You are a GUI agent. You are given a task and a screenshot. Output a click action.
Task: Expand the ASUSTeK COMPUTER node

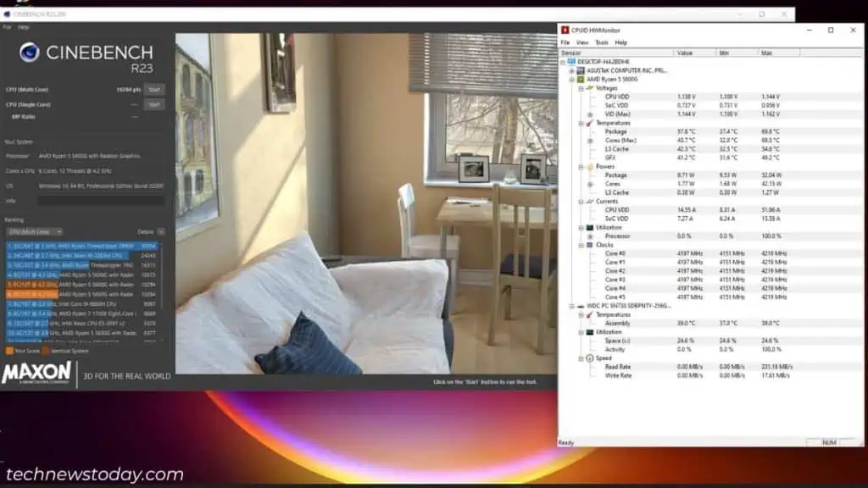tap(572, 71)
